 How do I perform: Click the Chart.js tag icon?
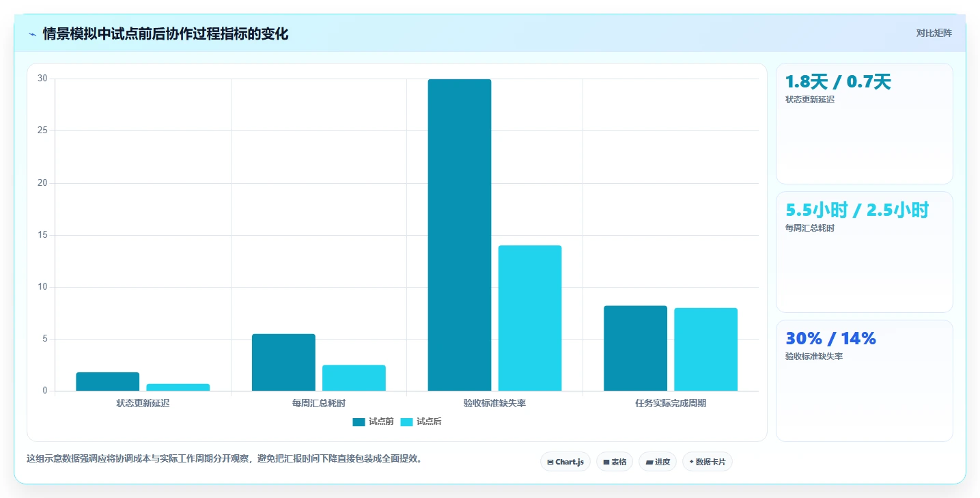550,462
